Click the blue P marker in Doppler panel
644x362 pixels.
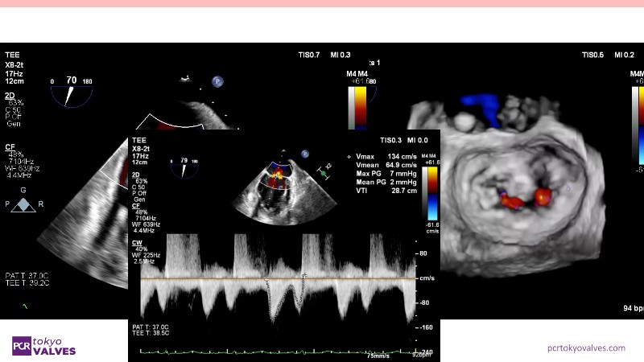(x=305, y=154)
